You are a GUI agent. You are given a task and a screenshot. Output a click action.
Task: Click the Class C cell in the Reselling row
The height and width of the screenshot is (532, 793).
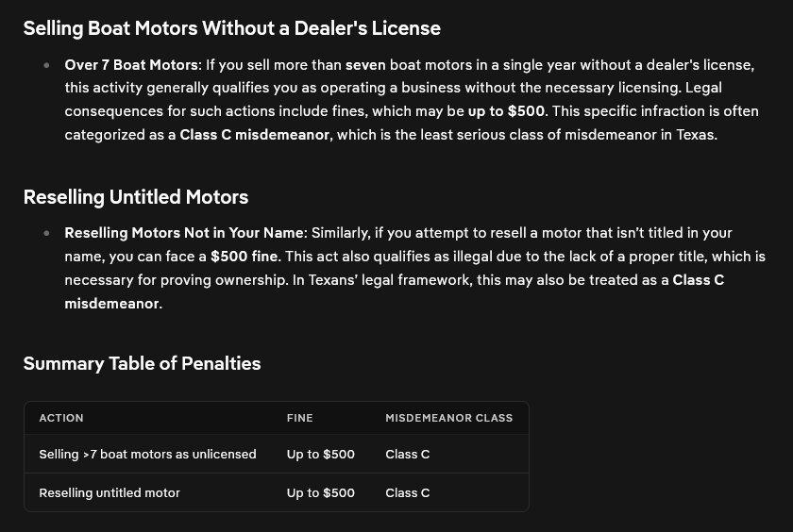(x=408, y=492)
